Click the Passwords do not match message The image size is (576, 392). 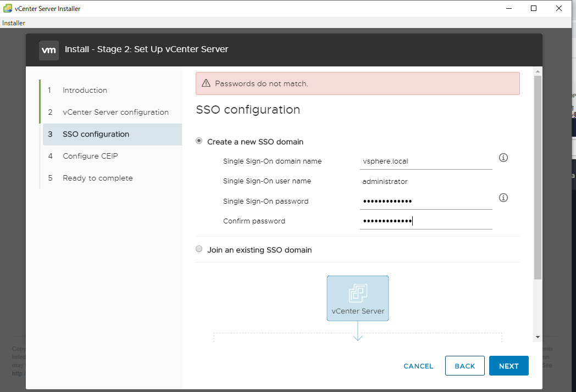pyautogui.click(x=262, y=83)
